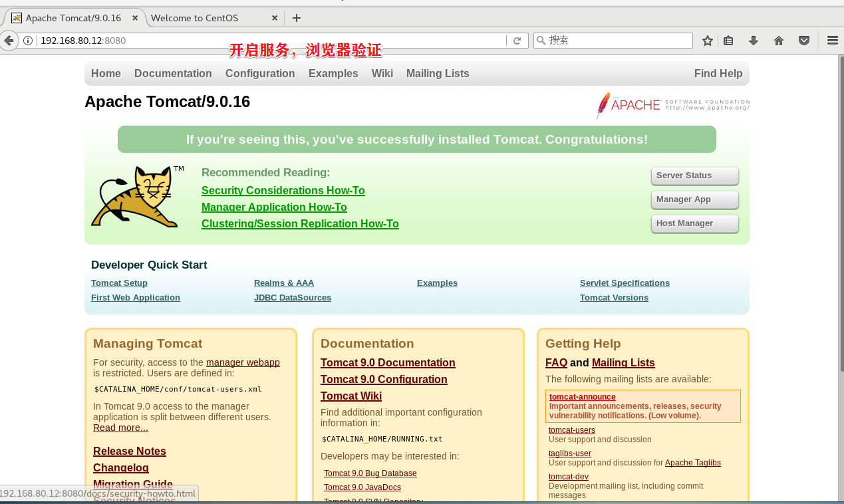Viewport: 844px width, 504px height.
Task: Click the Apache Tomcat/9.0.16 heading
Action: [167, 102]
